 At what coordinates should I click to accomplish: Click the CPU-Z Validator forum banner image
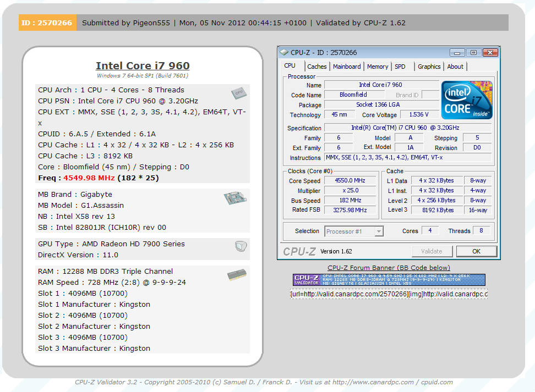(389, 279)
